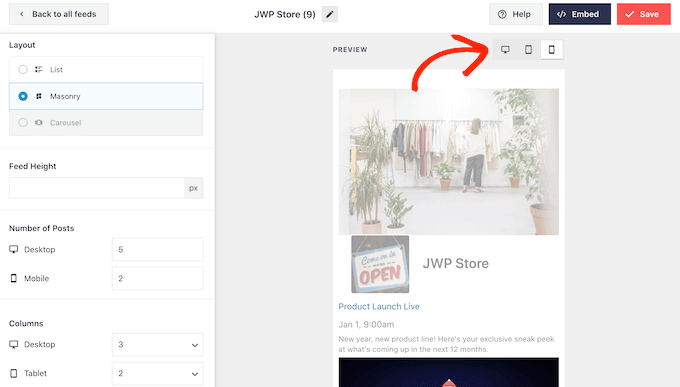Click the Tablet icon under Columns
This screenshot has width=680, height=387.
coord(14,373)
